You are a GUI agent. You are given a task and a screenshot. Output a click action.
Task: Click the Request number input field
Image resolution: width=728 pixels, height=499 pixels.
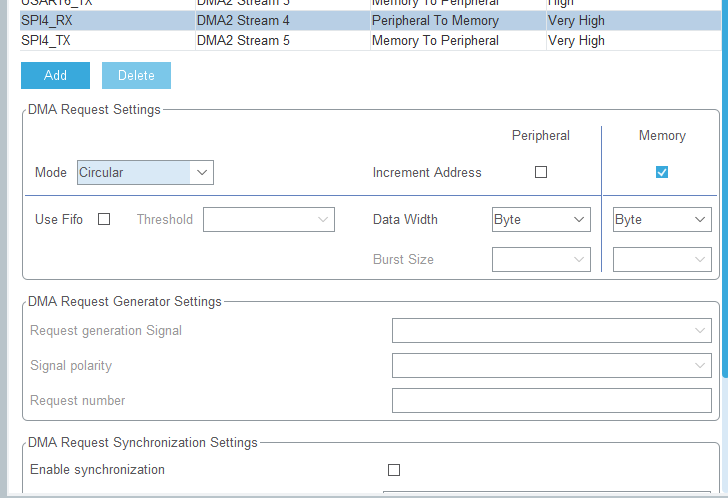tap(552, 401)
